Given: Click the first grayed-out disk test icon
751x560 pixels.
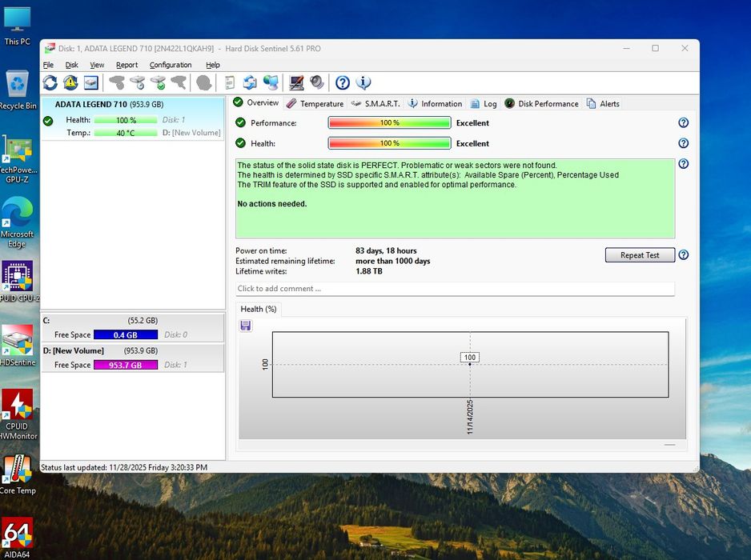Looking at the screenshot, I should click(116, 83).
